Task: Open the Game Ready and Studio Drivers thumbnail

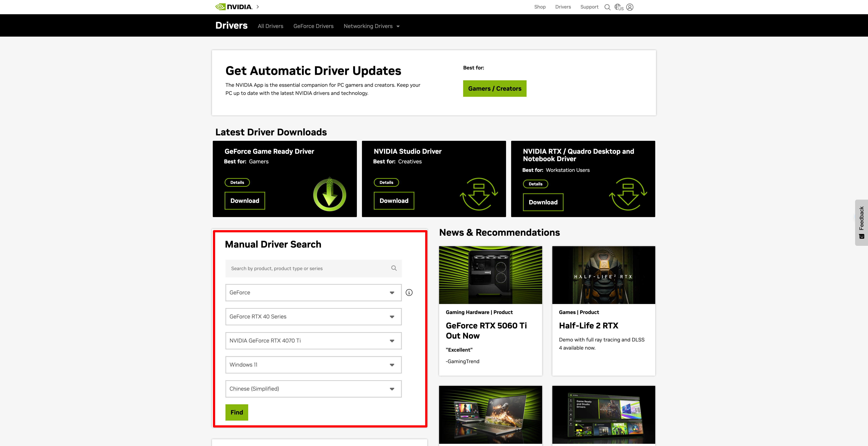Action: (604, 415)
